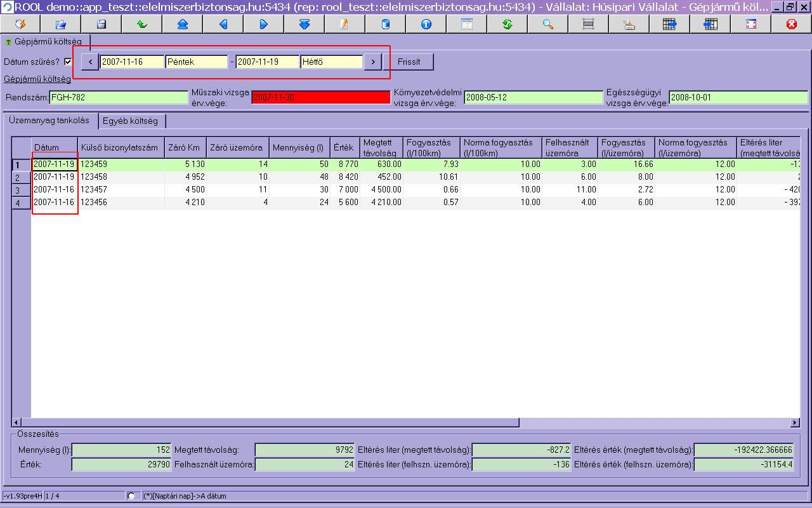Viewport: 812px width, 508px height.
Task: Click the grid scrollbar right arrow
Action: click(x=795, y=422)
